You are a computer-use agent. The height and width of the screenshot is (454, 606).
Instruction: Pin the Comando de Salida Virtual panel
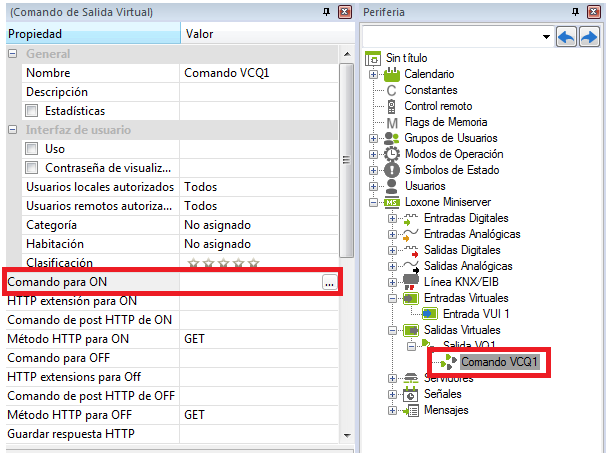pos(327,12)
